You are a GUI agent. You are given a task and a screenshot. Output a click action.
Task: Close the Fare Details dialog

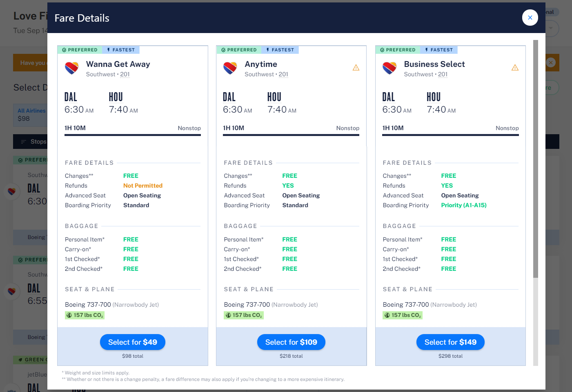(x=530, y=18)
